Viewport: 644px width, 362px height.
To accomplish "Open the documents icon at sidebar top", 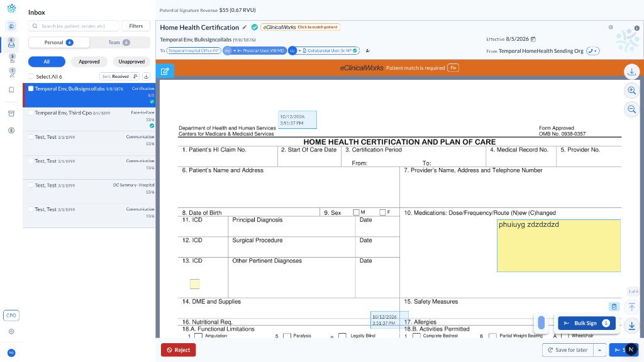I will click(x=11, y=26).
